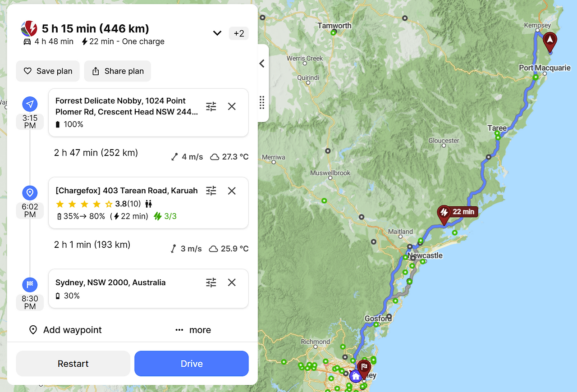Image resolution: width=577 pixels, height=392 pixels.
Task: Click the 8:30 PM arrival time
Action: click(x=30, y=302)
